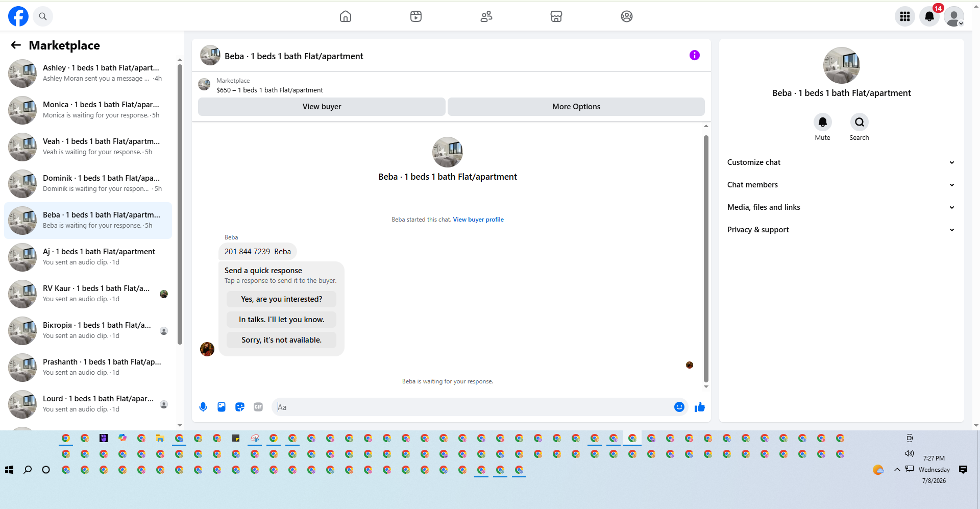Open the apps grid menu

pyautogui.click(x=905, y=16)
